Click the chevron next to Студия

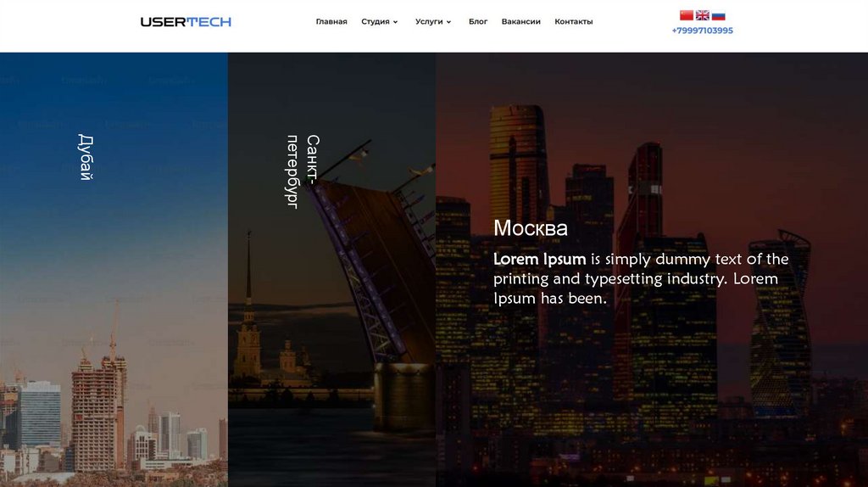click(x=395, y=22)
